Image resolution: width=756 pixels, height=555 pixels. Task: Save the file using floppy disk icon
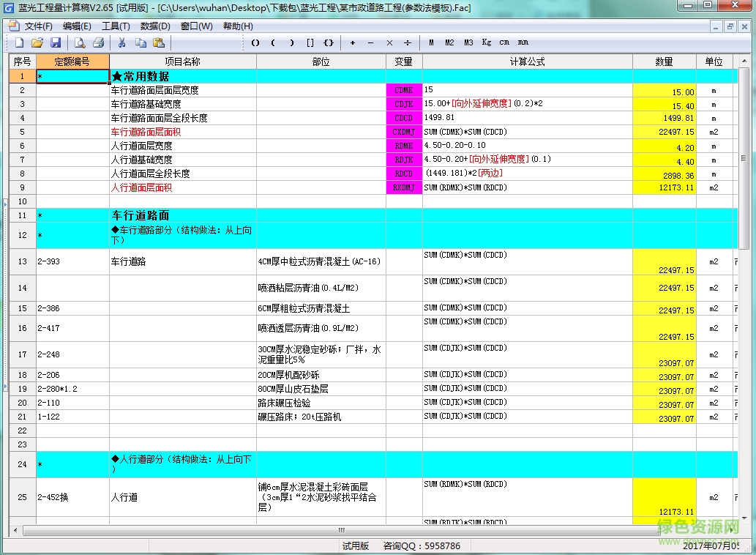[x=56, y=42]
